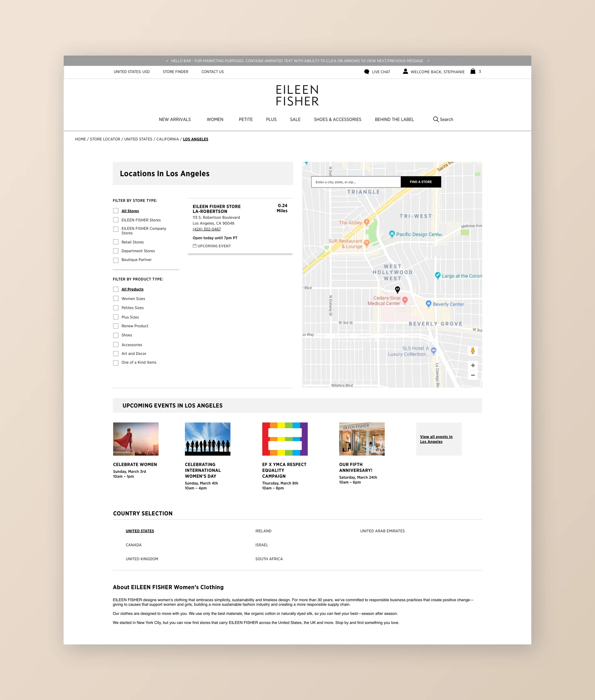Image resolution: width=595 pixels, height=700 pixels.
Task: Open the United States: USD currency selector
Action: tap(132, 72)
